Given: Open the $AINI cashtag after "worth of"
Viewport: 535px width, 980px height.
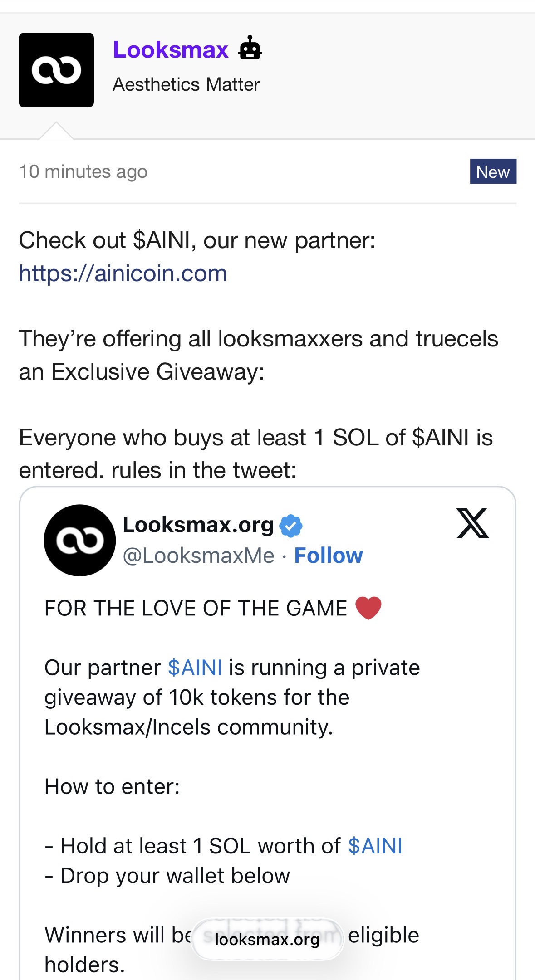Looking at the screenshot, I should pos(375,846).
